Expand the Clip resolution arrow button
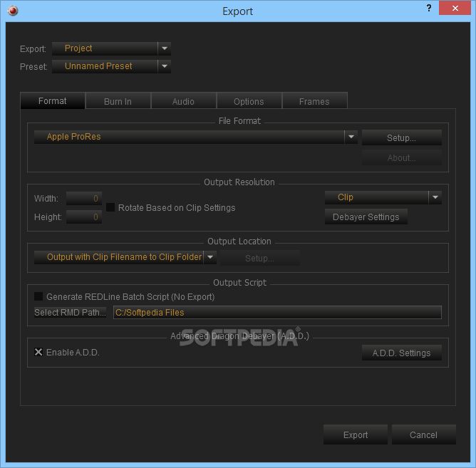 coord(435,197)
